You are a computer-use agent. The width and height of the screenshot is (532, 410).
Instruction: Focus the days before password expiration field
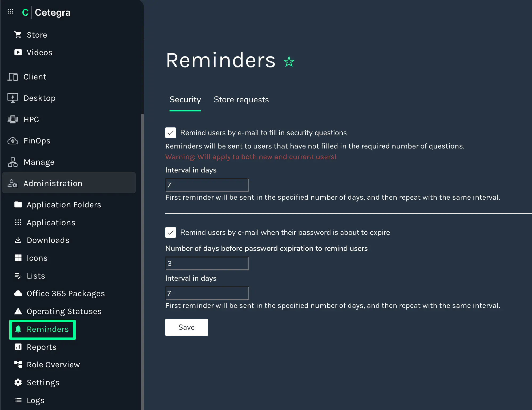point(207,263)
